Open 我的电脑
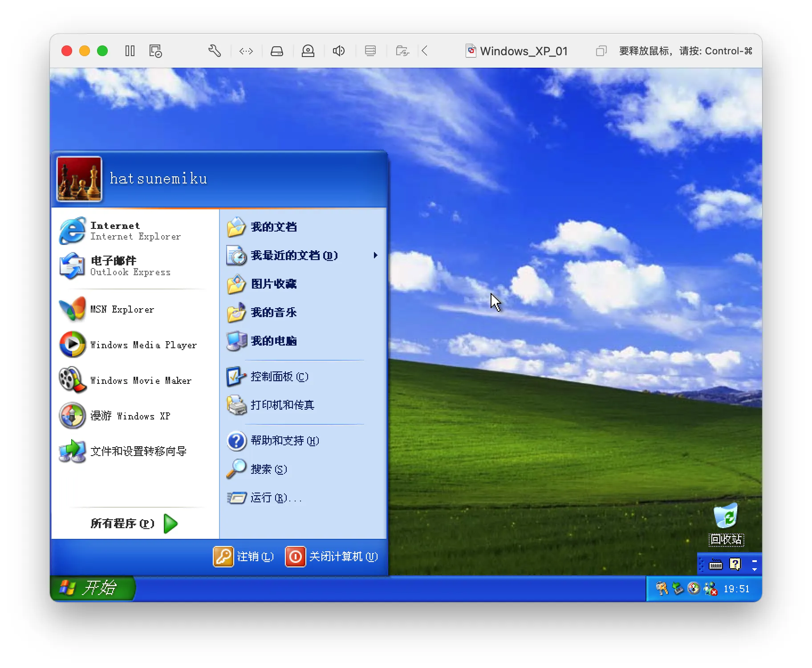 click(303, 341)
